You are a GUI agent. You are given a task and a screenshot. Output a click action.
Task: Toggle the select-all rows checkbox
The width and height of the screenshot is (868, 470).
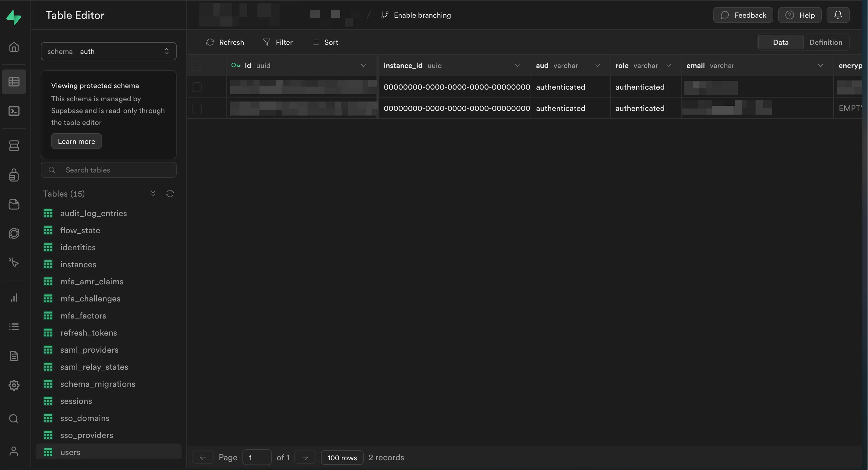[x=197, y=66]
